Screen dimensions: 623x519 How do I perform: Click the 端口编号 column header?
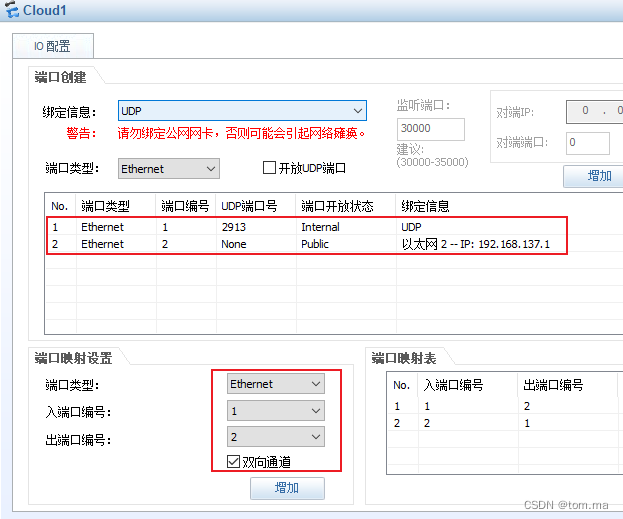[186, 206]
